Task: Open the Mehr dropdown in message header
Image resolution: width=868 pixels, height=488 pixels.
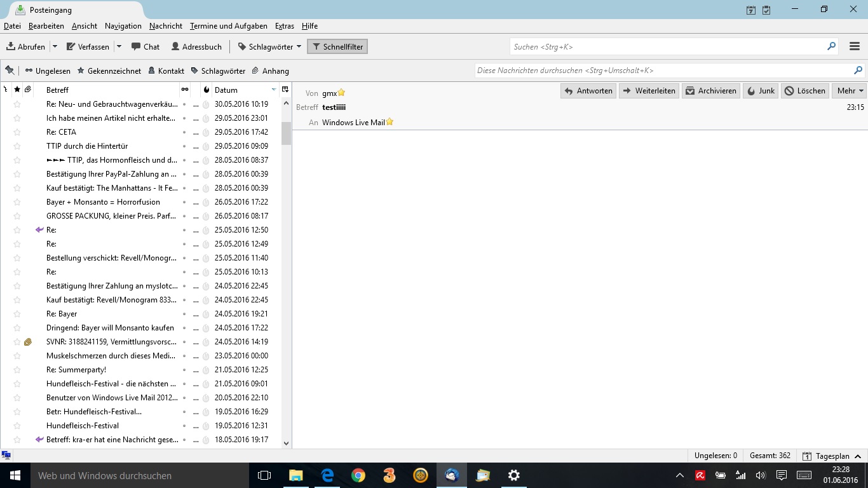Action: pos(851,91)
